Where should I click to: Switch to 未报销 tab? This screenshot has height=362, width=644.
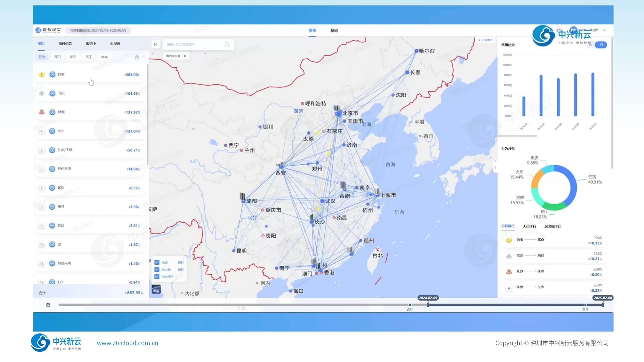coord(115,44)
